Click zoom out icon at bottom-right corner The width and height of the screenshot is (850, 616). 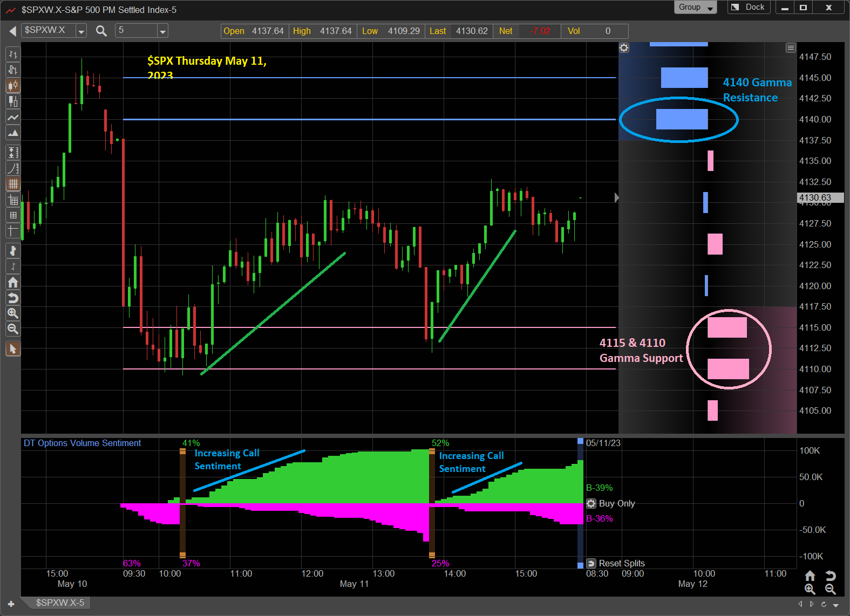(x=831, y=590)
